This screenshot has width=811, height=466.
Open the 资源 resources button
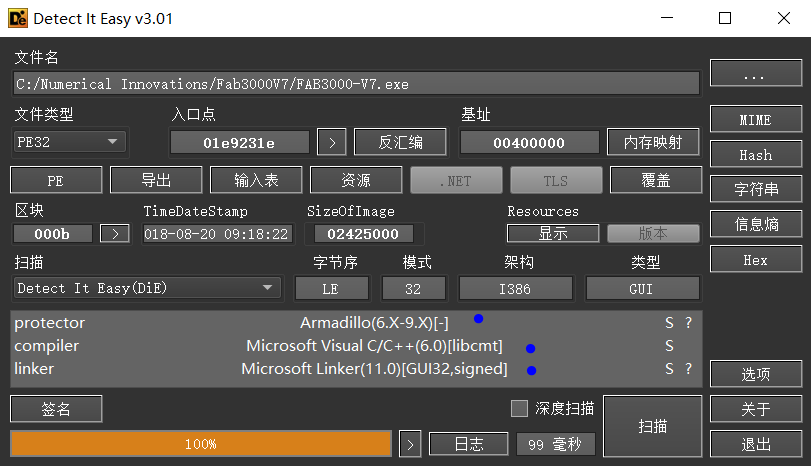coord(356,181)
